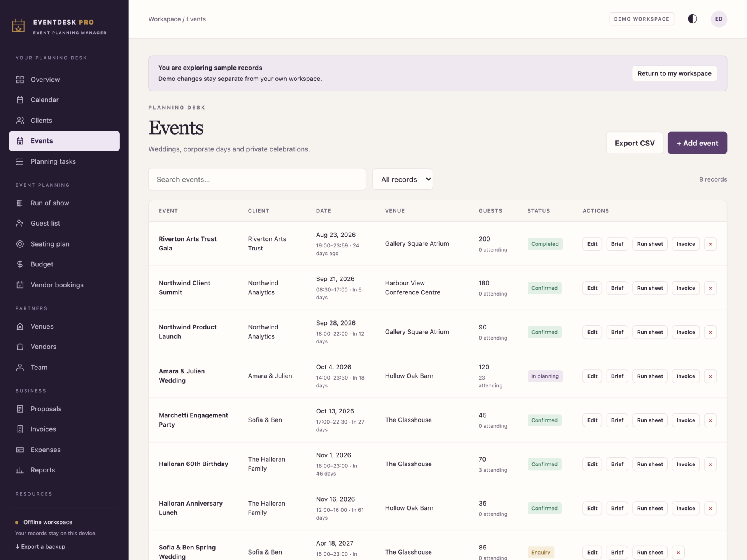Click the Workspace breadcrumb link
The height and width of the screenshot is (560, 747).
click(x=165, y=19)
